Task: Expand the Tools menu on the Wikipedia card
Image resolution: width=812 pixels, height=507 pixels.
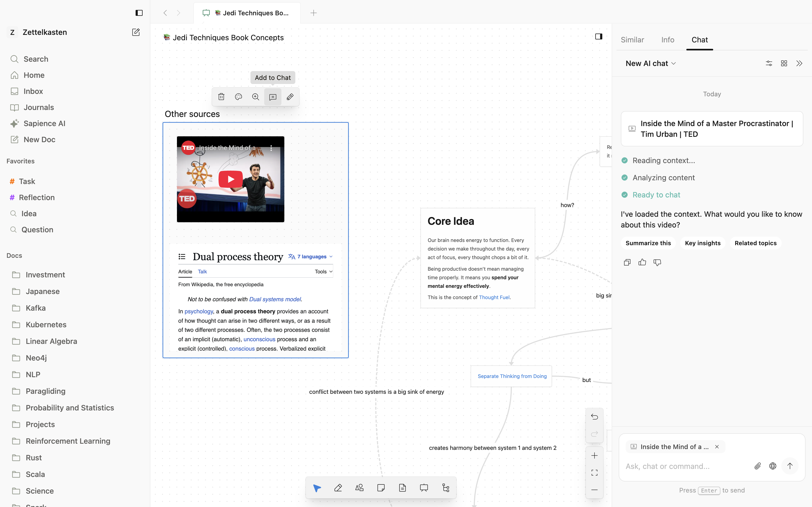Action: pos(323,271)
